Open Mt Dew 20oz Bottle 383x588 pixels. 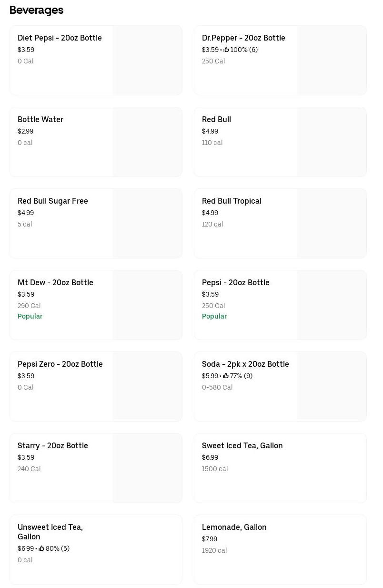click(55, 283)
